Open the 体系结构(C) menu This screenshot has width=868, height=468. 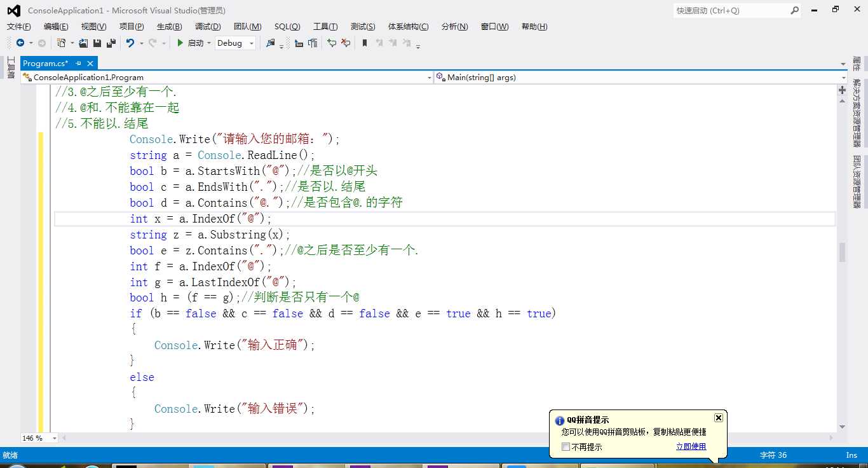tap(409, 27)
